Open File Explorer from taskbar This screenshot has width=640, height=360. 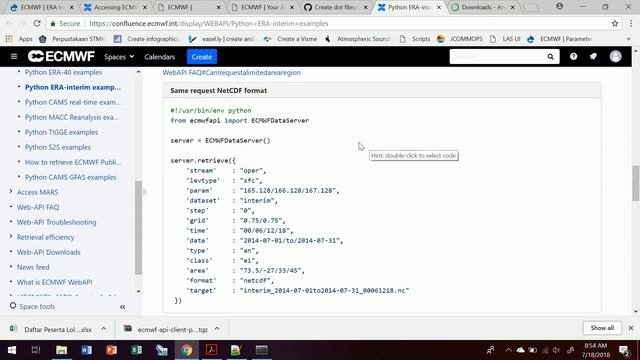[61, 350]
